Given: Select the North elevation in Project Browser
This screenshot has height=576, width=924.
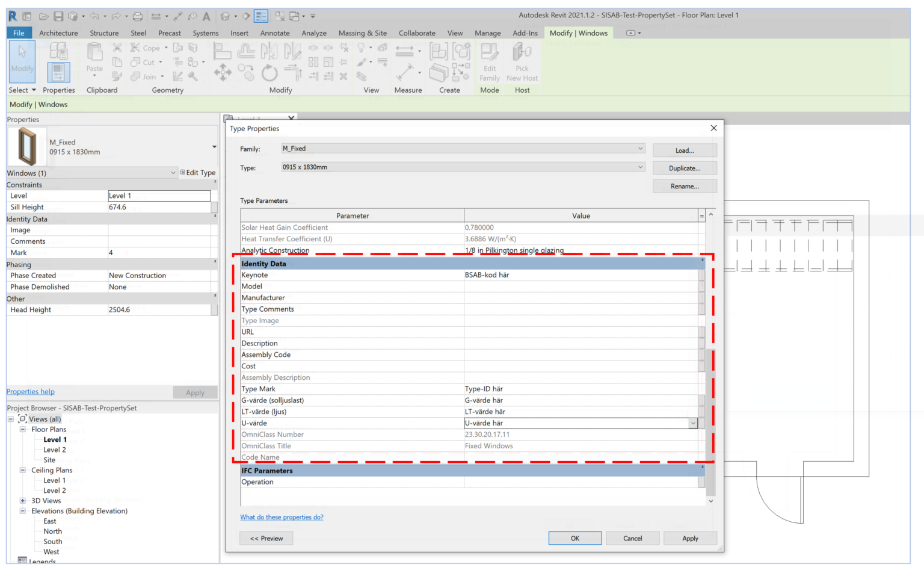Looking at the screenshot, I should 52,531.
